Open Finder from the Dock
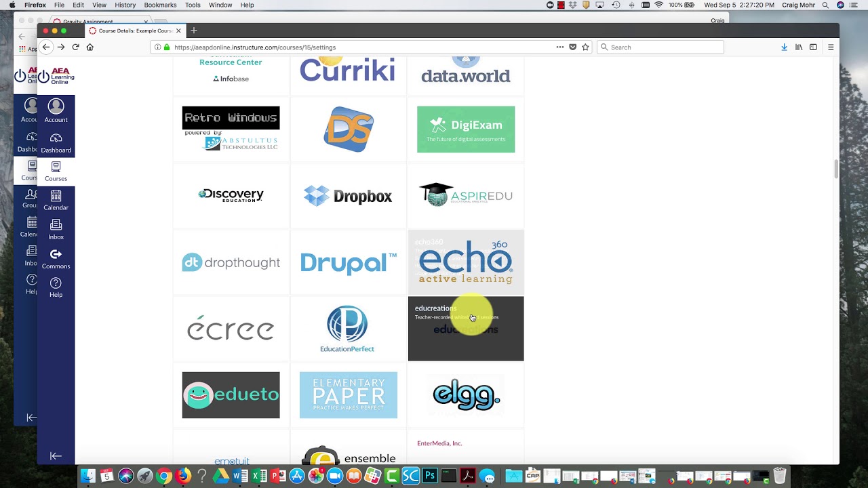Screen dimensions: 868x488 tap(88, 476)
